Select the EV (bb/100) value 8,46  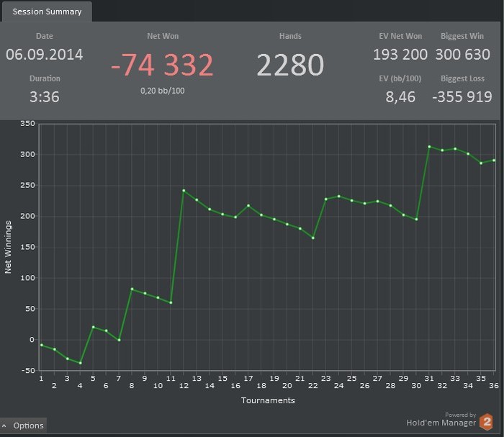click(400, 96)
